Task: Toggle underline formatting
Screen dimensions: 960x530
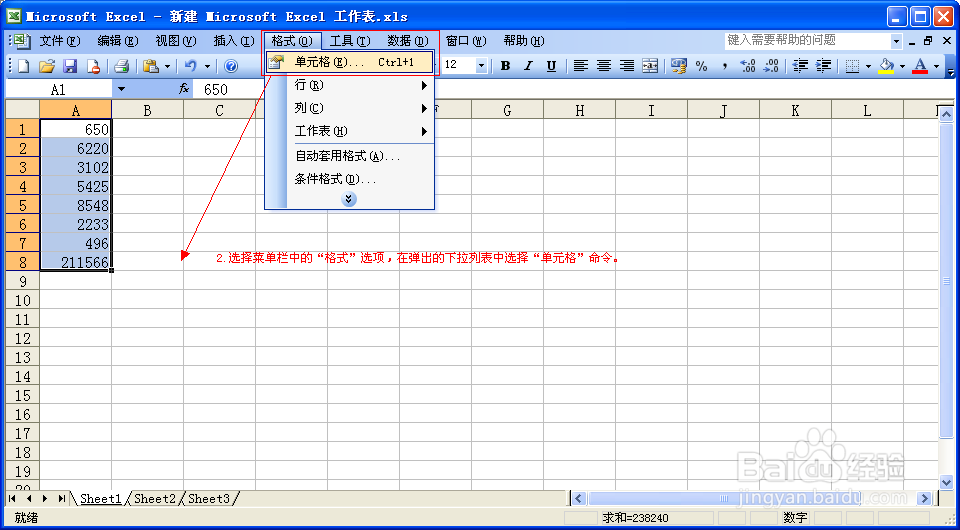Action: click(551, 65)
